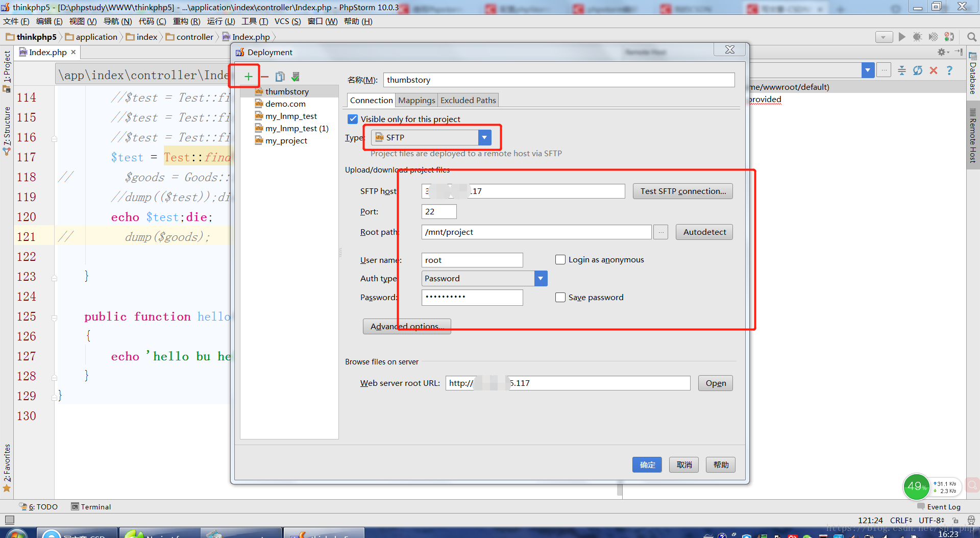980x538 pixels.
Task: Start debugging with the bug icon
Action: 917,37
